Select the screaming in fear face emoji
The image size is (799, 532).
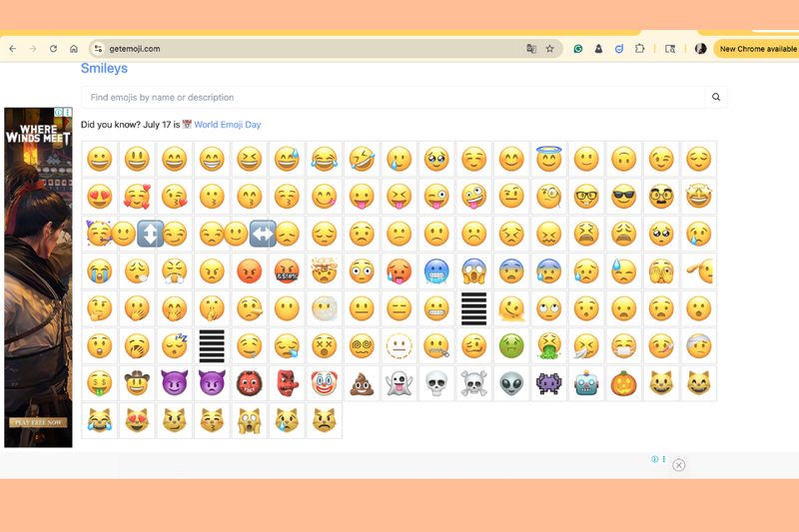click(x=473, y=271)
